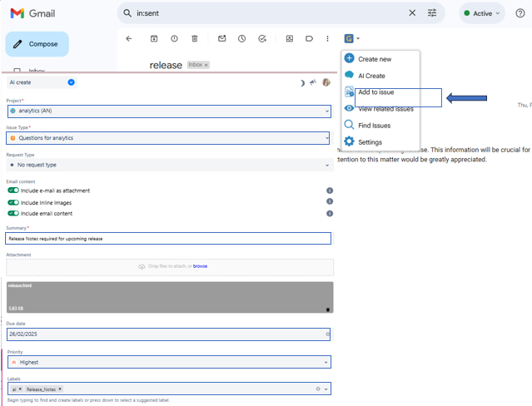Go back using the left arrow icon
The image size is (532, 406).
[128, 38]
